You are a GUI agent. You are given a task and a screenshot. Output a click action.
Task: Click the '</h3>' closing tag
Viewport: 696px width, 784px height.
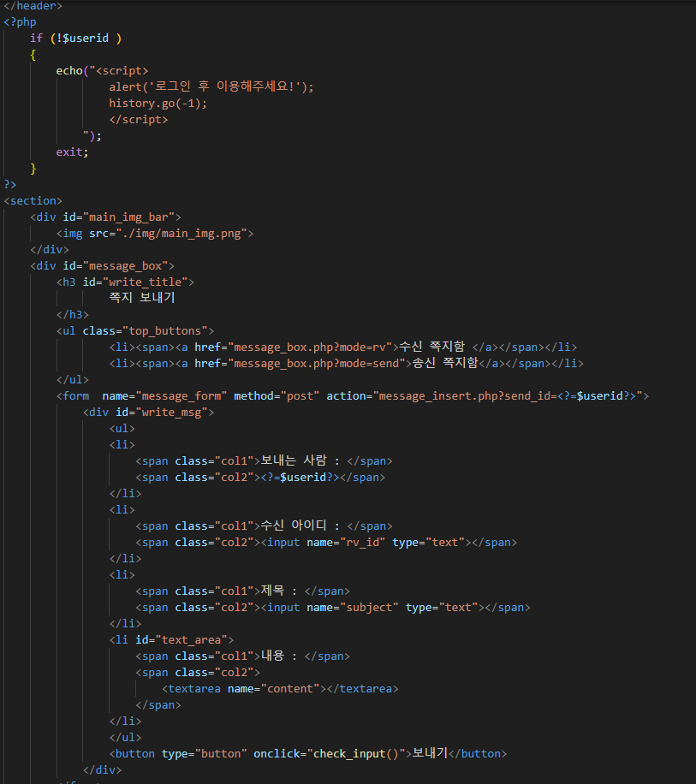tap(73, 314)
